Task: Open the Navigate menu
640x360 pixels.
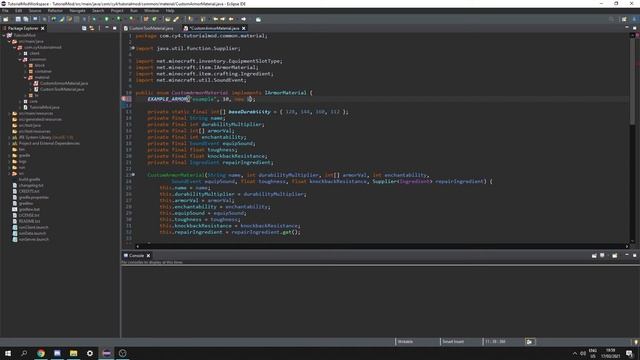Action: tap(77, 11)
